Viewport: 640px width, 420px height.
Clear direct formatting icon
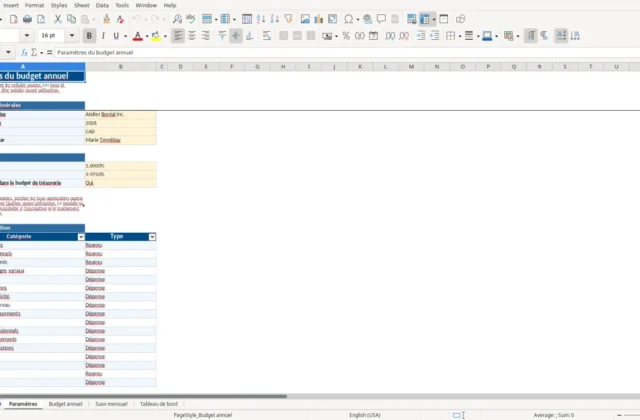(120, 19)
